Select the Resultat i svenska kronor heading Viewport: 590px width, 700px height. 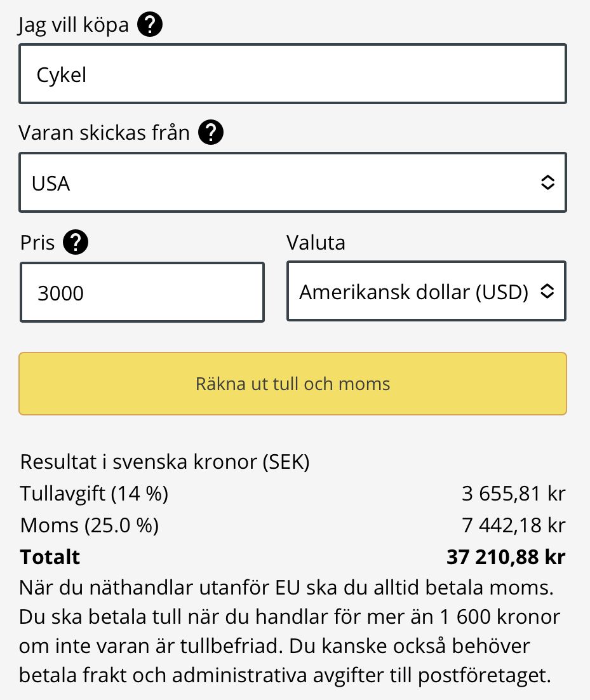[164, 462]
